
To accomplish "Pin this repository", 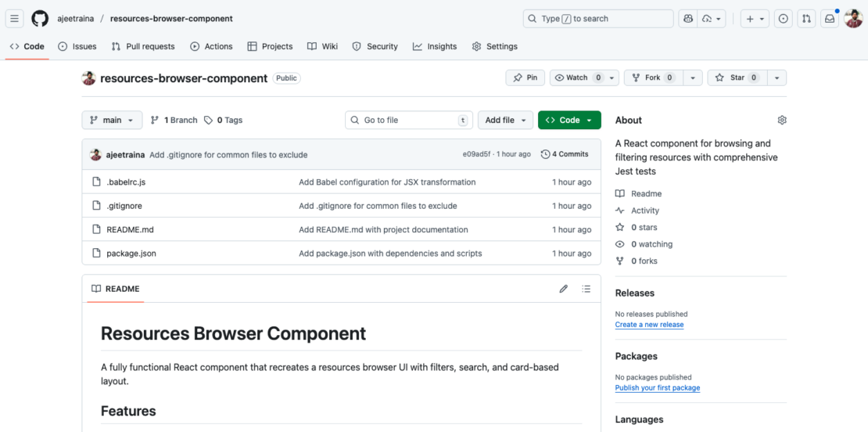I will point(525,77).
